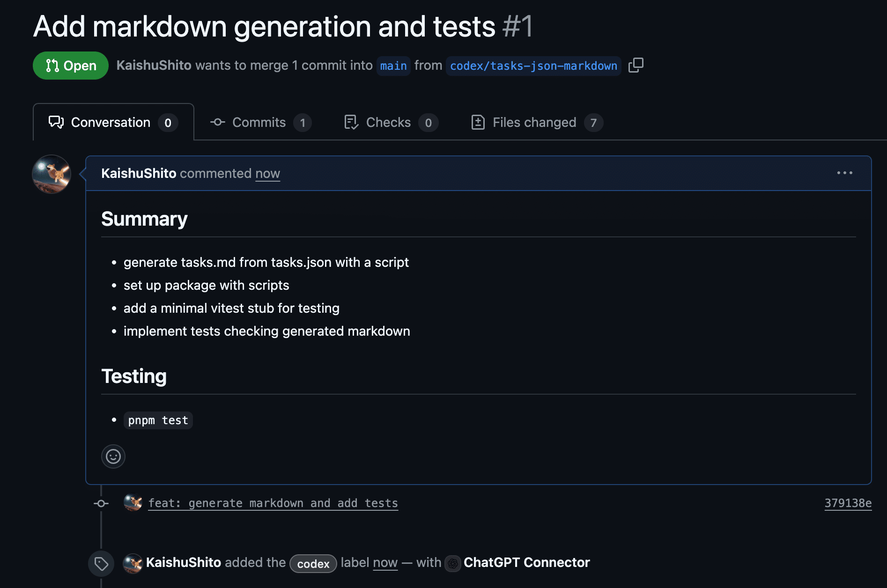Add an emoji reaction to the comment

[113, 456]
